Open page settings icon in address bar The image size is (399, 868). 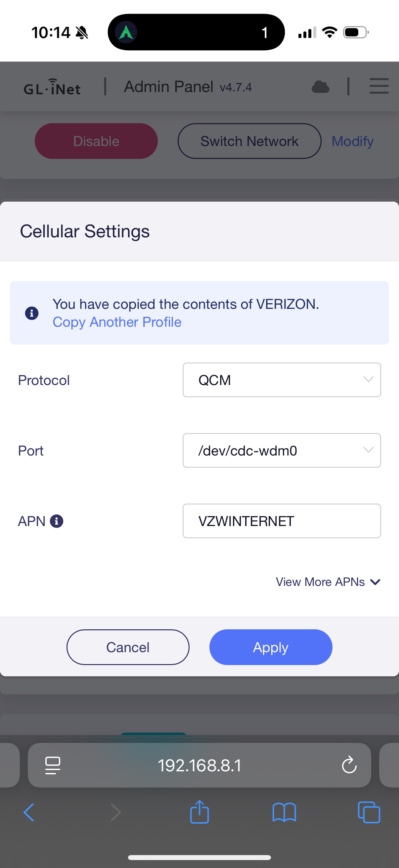point(53,765)
